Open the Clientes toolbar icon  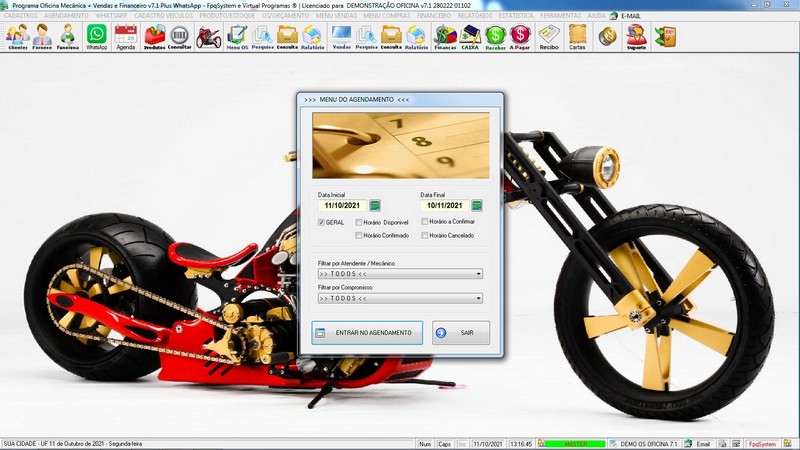click(x=18, y=37)
